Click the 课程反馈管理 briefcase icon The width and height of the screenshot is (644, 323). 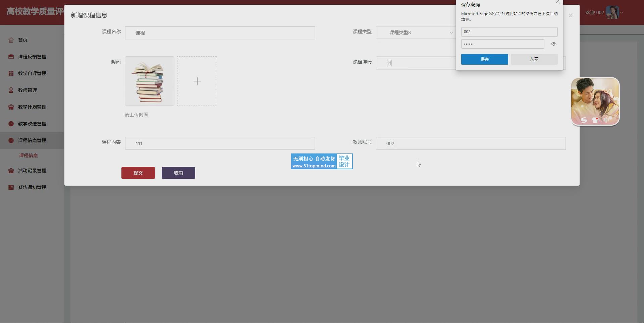[x=11, y=57]
